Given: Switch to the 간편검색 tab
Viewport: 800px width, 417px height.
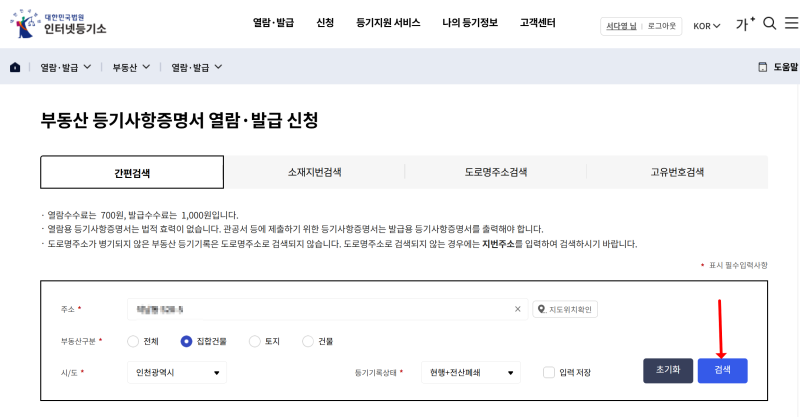Looking at the screenshot, I should coord(132,173).
